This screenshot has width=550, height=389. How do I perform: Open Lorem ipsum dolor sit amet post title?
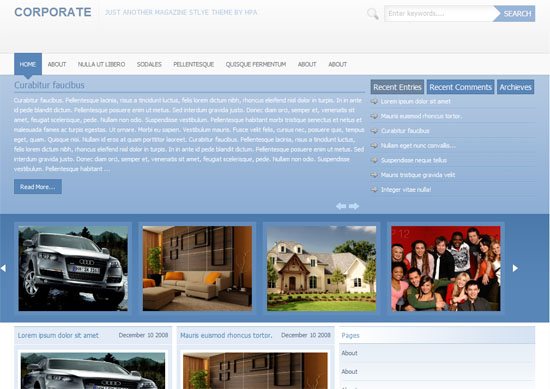58,335
